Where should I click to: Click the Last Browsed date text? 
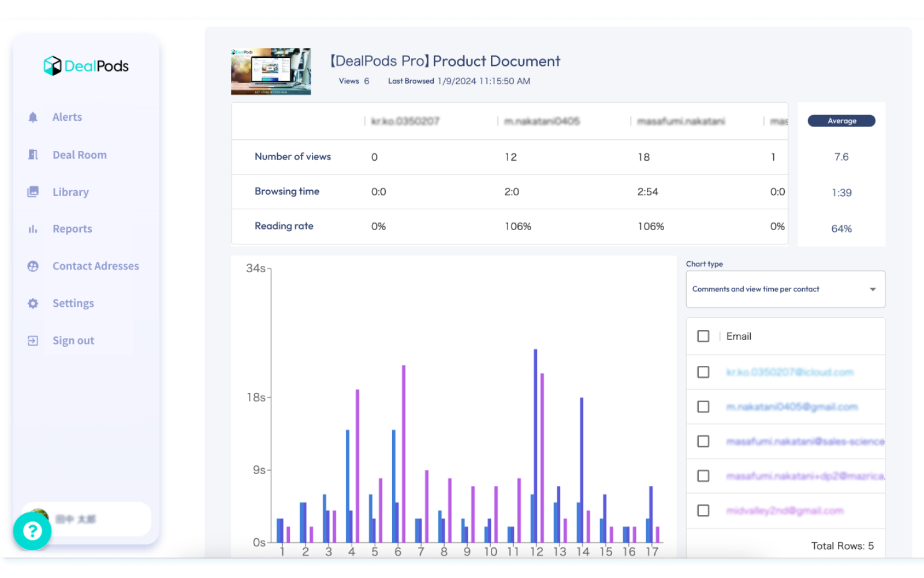pos(484,81)
